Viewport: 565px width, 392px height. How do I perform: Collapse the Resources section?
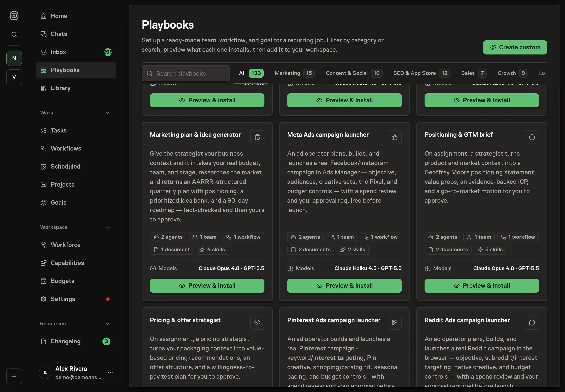pos(108,324)
